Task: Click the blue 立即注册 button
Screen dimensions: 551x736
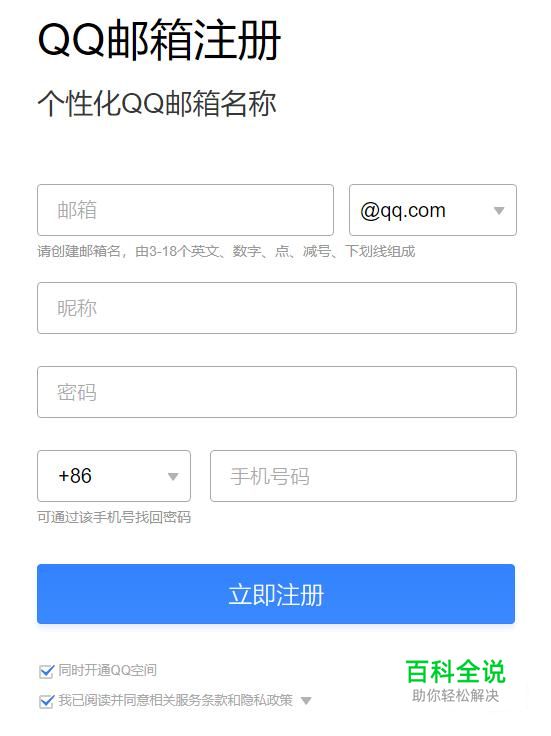Action: click(x=276, y=594)
